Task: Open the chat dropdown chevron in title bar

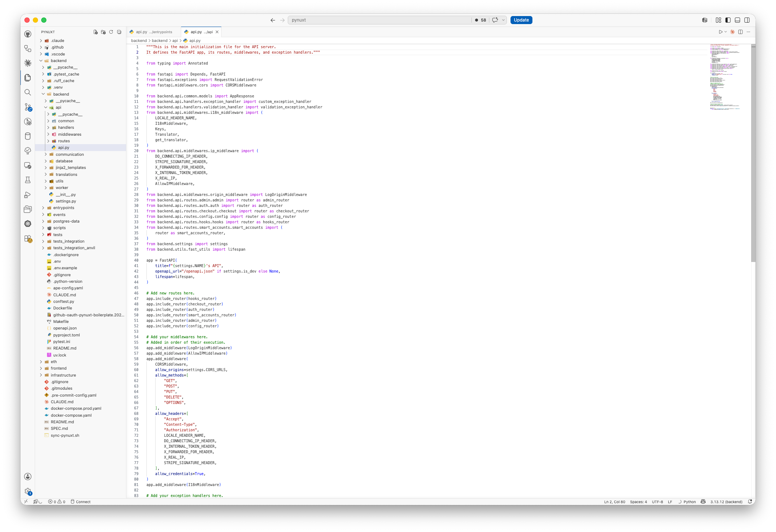Action: coord(503,20)
